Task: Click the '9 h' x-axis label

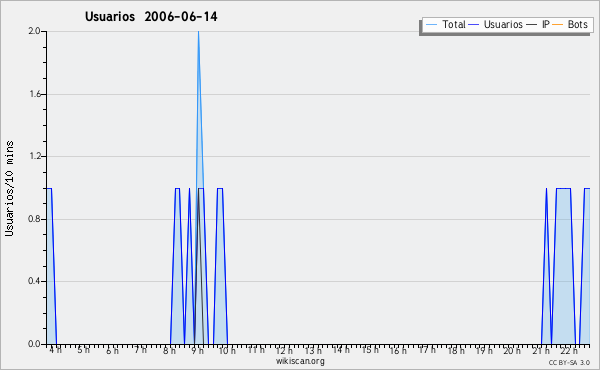Action: click(x=197, y=350)
